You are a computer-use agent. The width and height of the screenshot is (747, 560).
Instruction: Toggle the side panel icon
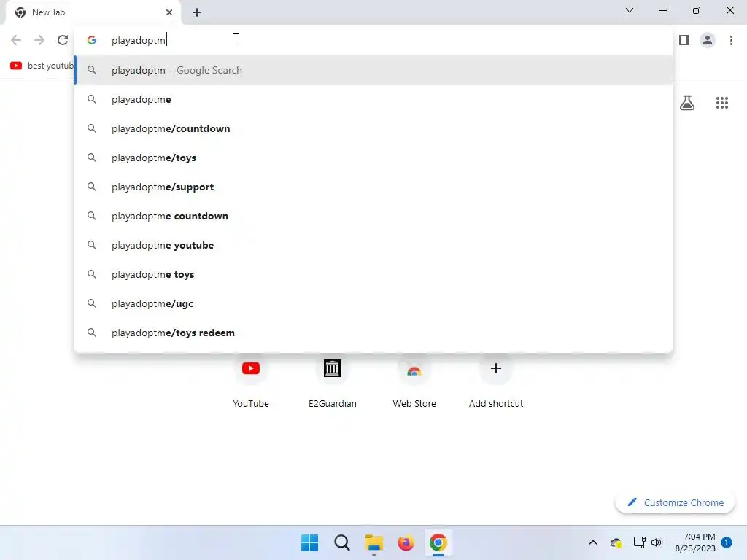coord(684,40)
